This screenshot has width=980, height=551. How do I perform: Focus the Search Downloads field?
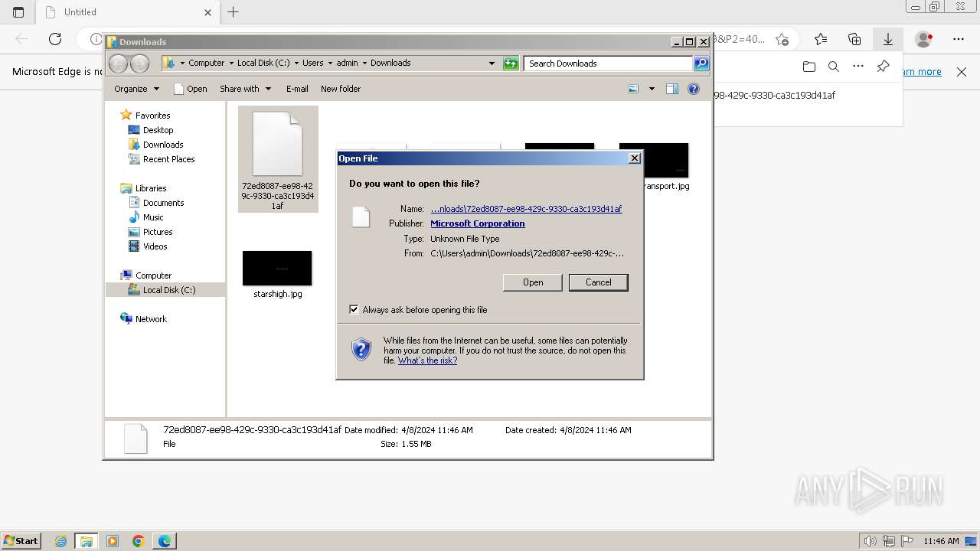pos(609,64)
